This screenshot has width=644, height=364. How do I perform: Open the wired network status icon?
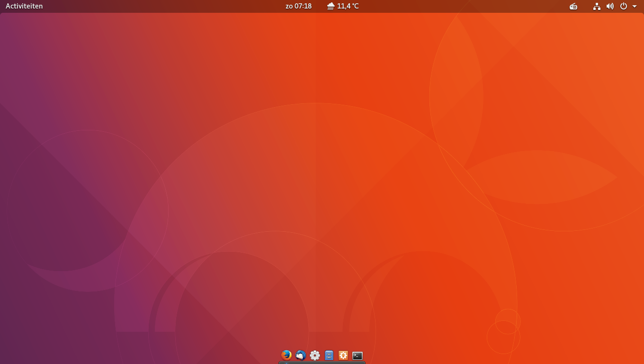tap(597, 6)
